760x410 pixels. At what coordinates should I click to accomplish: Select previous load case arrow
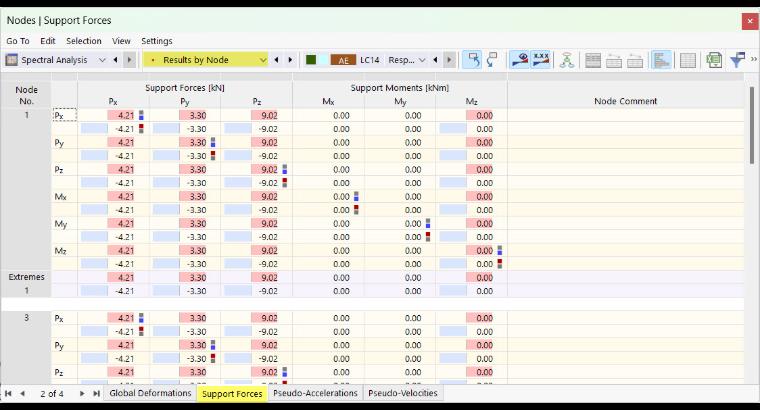click(x=435, y=60)
